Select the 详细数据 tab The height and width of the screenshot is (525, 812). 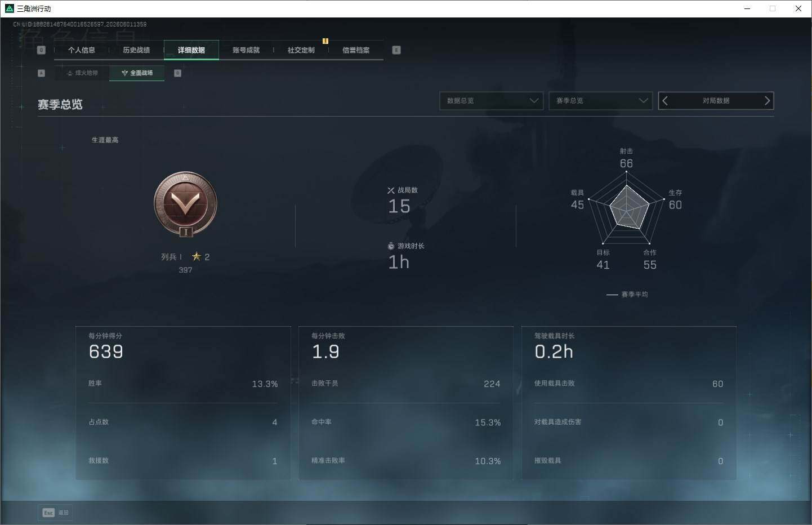click(191, 50)
